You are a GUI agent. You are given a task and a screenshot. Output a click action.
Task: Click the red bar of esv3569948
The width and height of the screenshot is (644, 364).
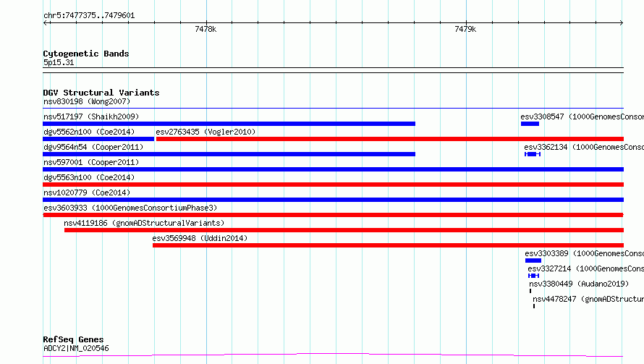388,245
